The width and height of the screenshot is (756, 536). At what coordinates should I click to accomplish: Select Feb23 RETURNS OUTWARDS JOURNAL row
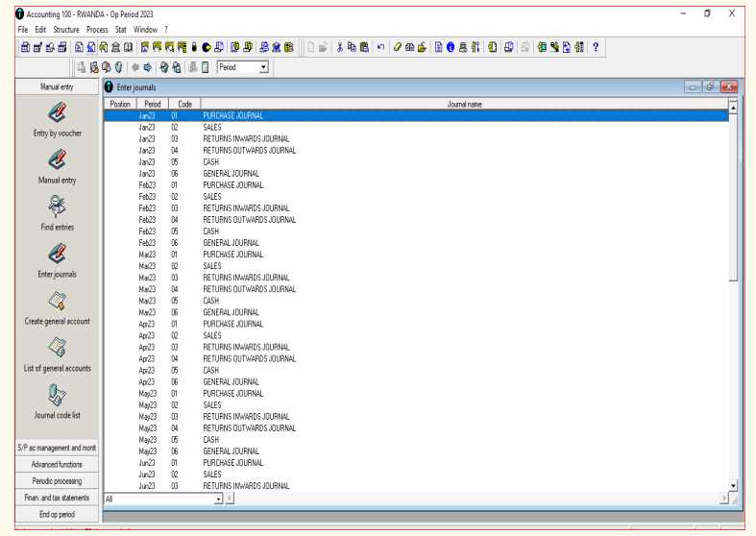click(x=416, y=220)
